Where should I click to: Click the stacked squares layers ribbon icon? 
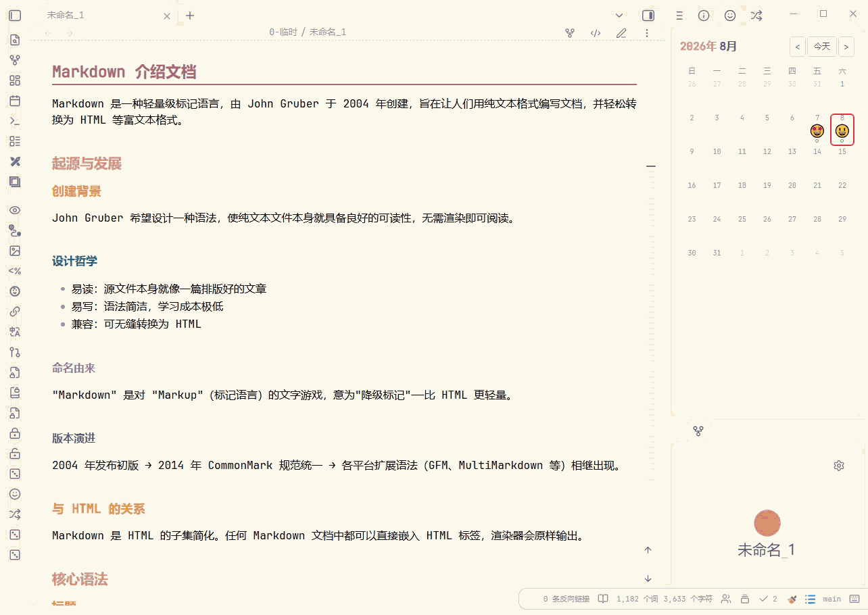15,182
